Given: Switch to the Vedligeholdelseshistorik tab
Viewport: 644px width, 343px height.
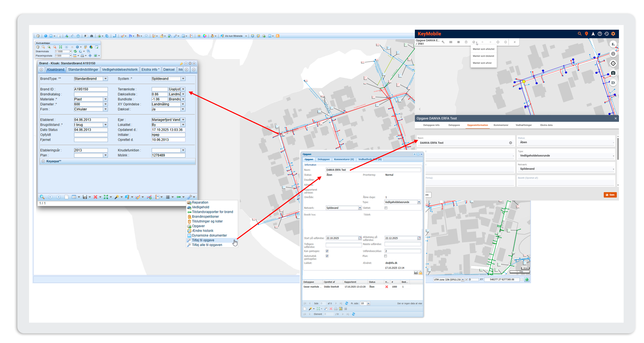Looking at the screenshot, I should [120, 70].
